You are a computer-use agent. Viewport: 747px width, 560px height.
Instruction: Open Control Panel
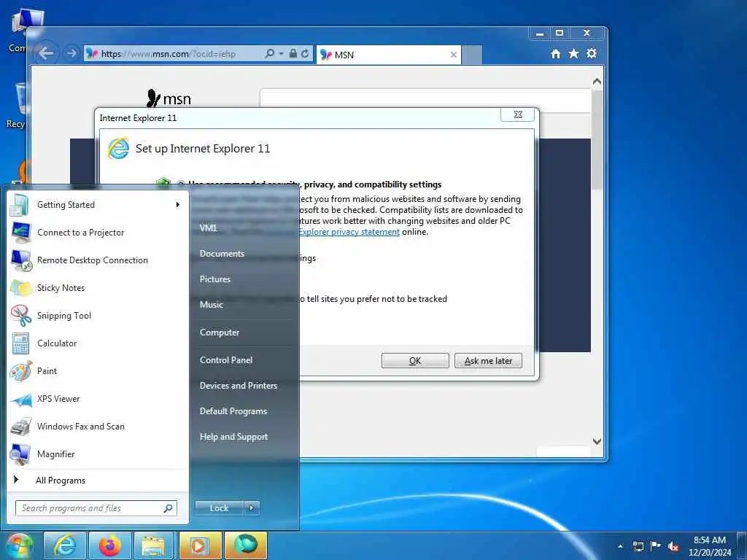click(x=226, y=360)
